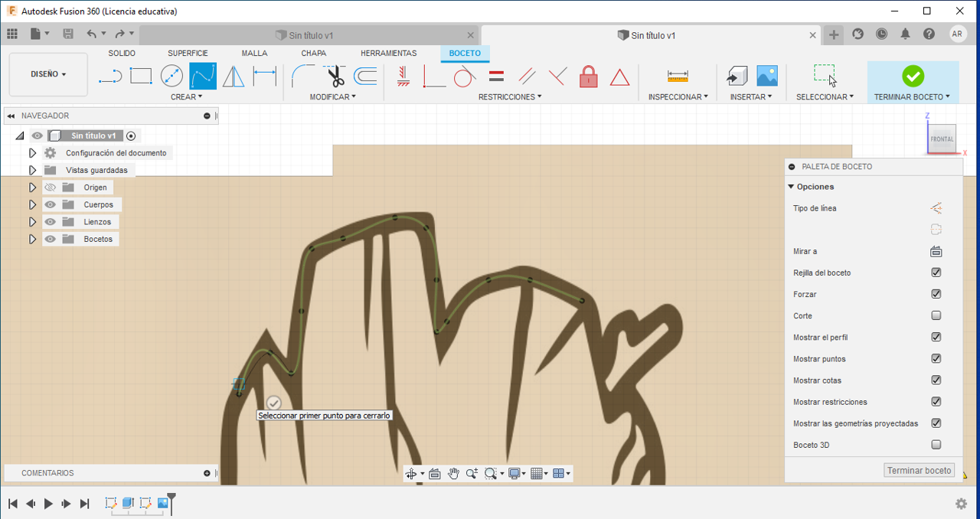The height and width of the screenshot is (519, 980).
Task: Switch to the SUPERFICIE tab
Action: [188, 54]
